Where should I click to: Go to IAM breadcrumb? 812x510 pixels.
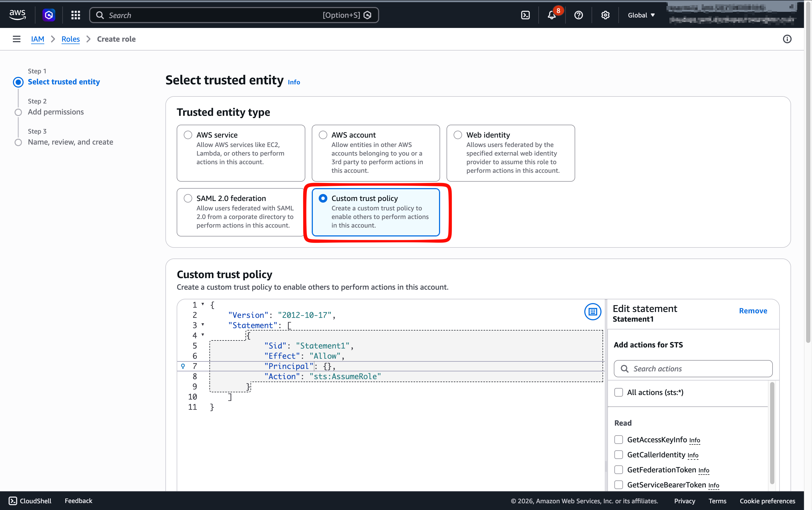(37, 39)
